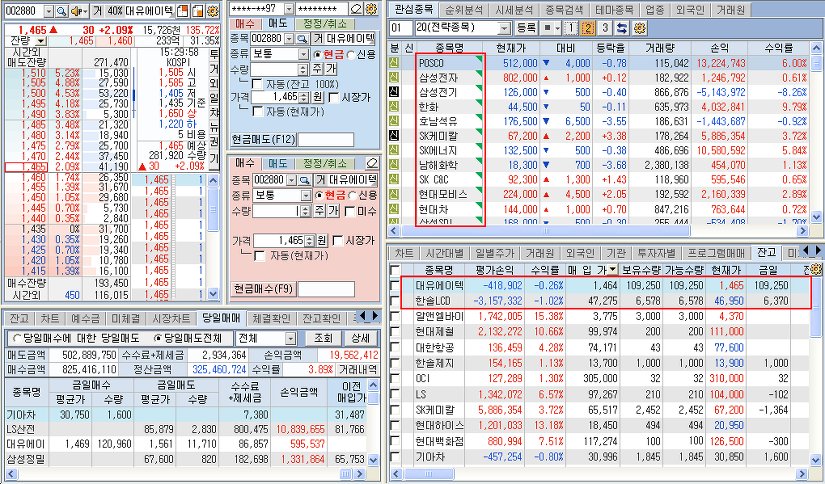Open the 시간대별 tab in the holdings panel
The image size is (825, 484).
[x=444, y=253]
